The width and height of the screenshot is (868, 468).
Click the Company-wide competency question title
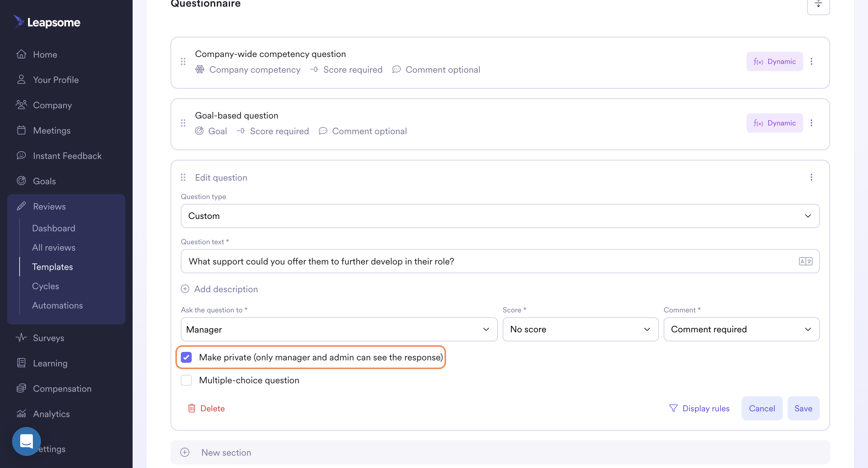[270, 54]
